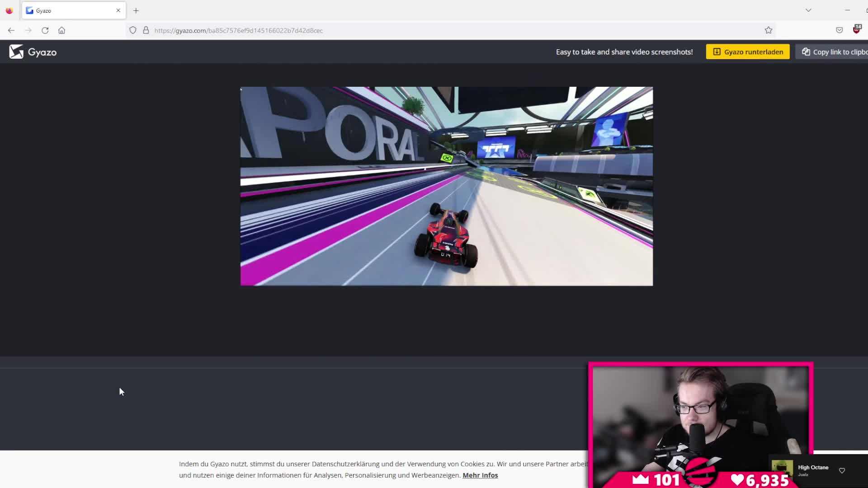Click the 'Easy to take and share video screenshots!' text

tap(624, 52)
